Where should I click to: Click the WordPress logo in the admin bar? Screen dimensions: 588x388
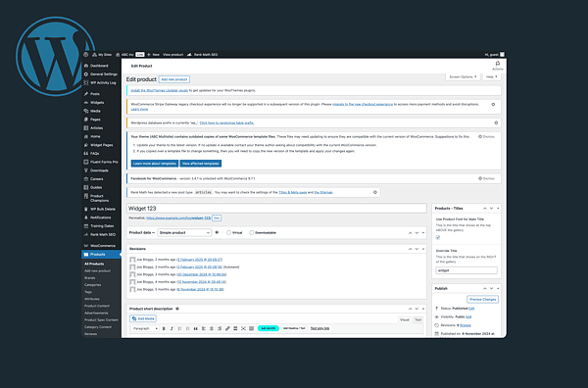pyautogui.click(x=86, y=54)
